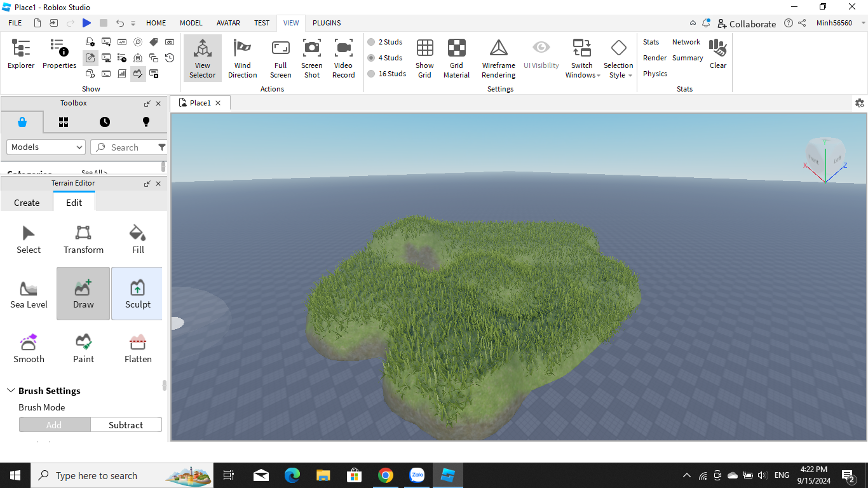Click the New file icon
The image size is (868, 488).
37,23
